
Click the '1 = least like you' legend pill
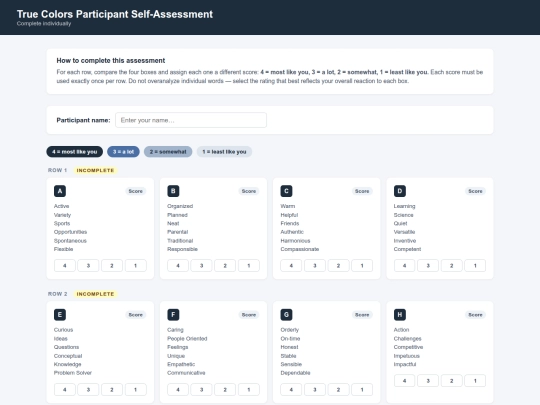click(x=224, y=152)
